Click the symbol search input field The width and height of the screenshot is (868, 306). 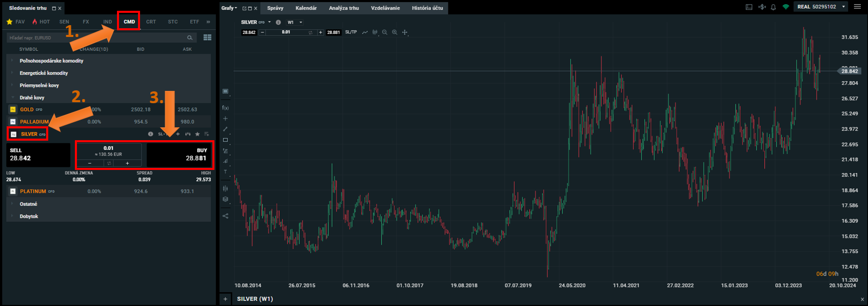click(95, 37)
